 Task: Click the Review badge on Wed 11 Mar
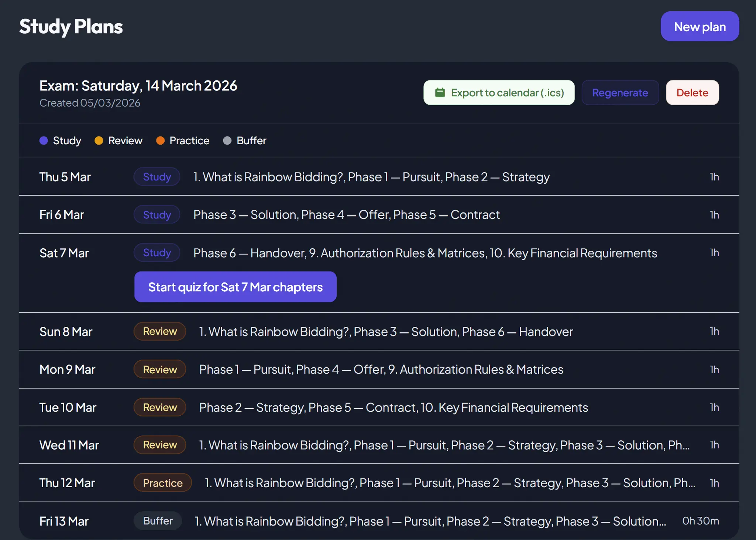160,445
